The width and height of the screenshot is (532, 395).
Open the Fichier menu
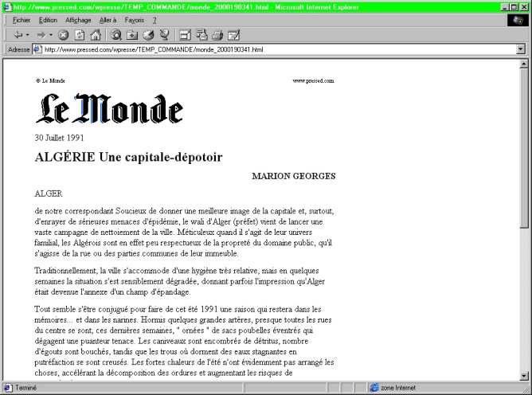click(22, 21)
